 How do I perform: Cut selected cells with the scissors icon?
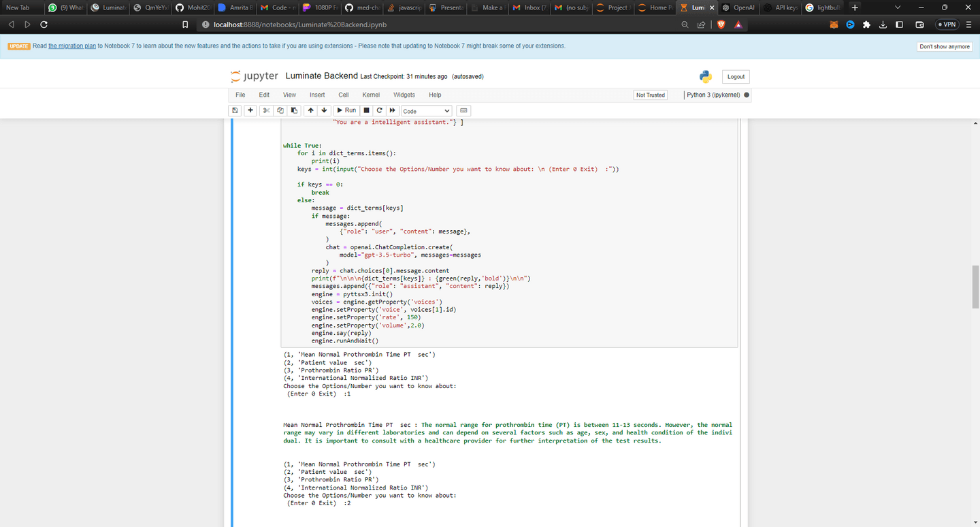[266, 110]
